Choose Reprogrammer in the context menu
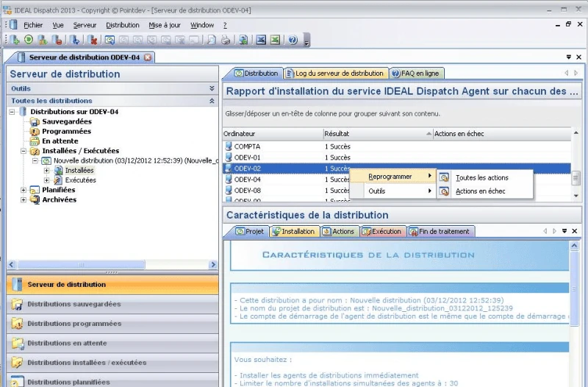The image size is (588, 387). pyautogui.click(x=392, y=177)
